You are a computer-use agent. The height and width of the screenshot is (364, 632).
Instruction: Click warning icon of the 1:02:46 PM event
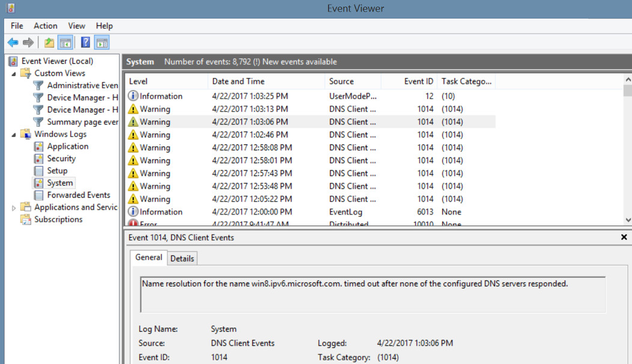tap(133, 135)
